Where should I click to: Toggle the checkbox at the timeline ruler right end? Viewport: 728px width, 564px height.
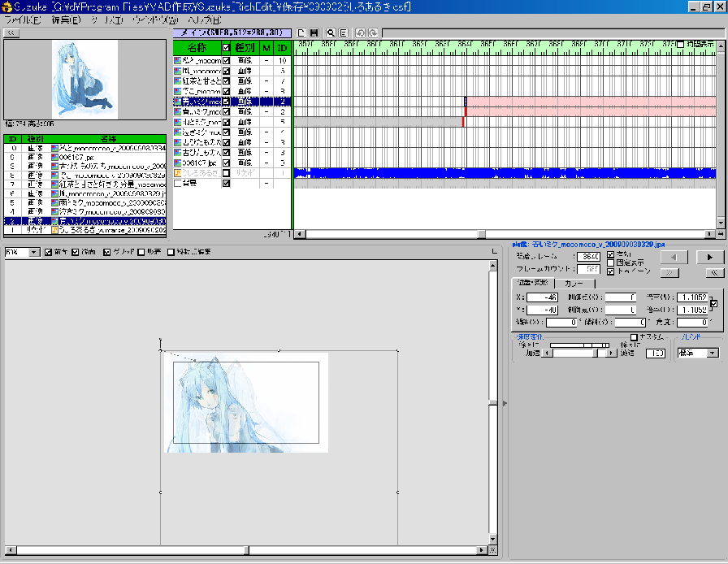tap(681, 44)
